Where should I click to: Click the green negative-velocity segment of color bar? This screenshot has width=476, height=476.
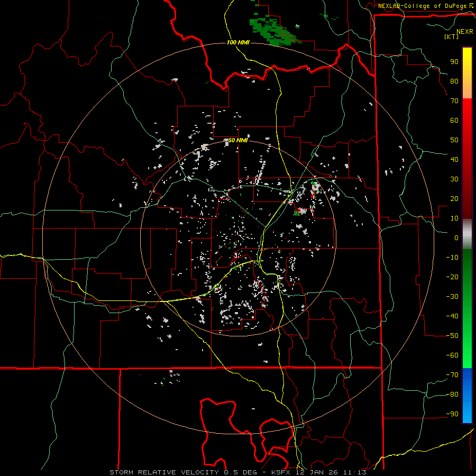click(x=467, y=308)
